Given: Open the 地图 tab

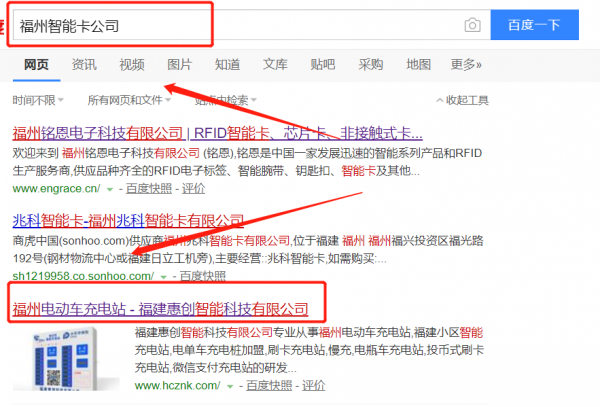Looking at the screenshot, I should (419, 65).
